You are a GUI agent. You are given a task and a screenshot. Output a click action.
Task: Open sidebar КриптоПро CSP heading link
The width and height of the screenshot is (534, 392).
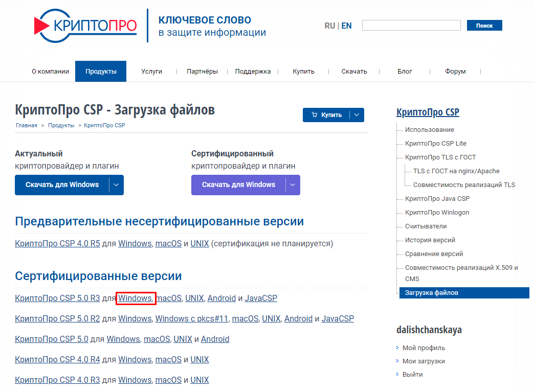point(428,112)
